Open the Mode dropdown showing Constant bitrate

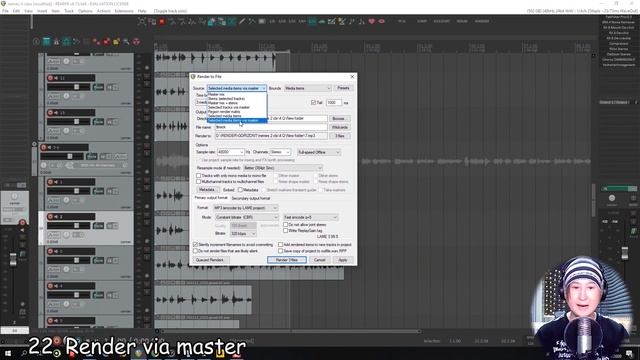(x=247, y=217)
